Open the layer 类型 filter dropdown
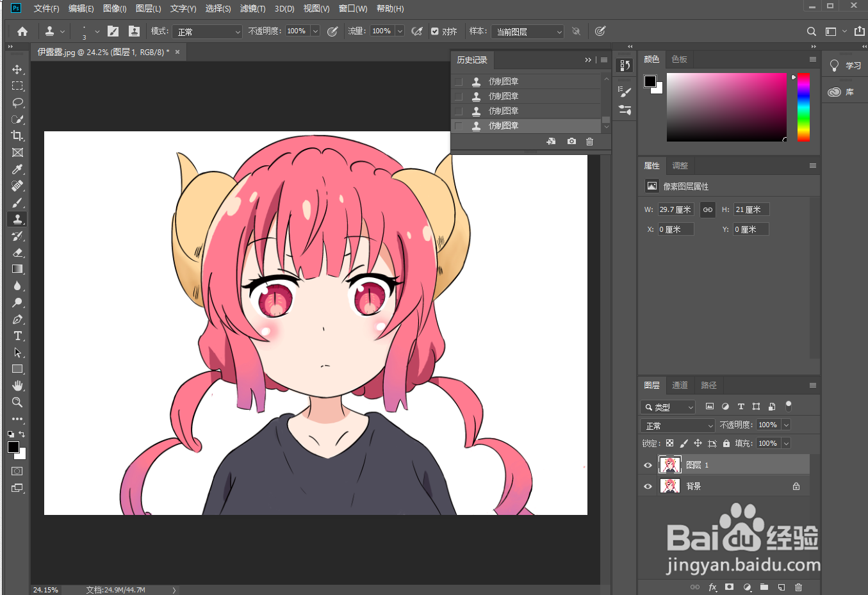This screenshot has height=595, width=868. click(667, 407)
